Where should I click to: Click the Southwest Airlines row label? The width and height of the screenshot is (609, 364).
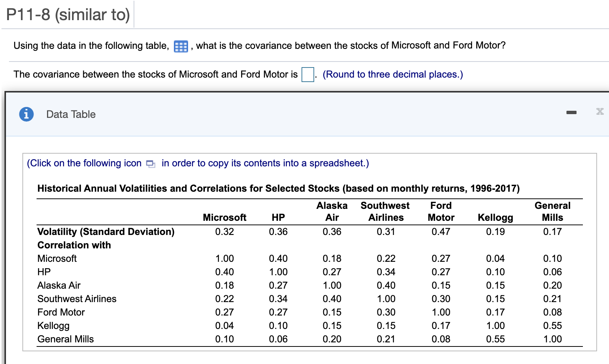pos(77,299)
